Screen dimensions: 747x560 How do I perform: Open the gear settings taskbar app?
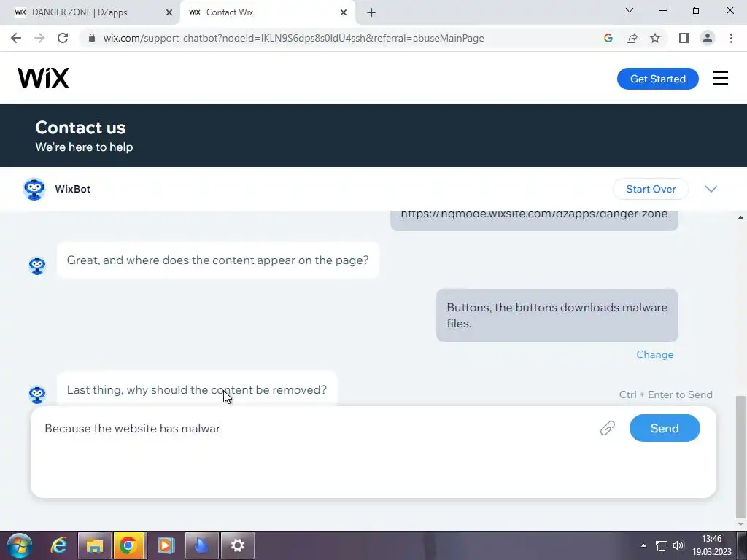237,545
